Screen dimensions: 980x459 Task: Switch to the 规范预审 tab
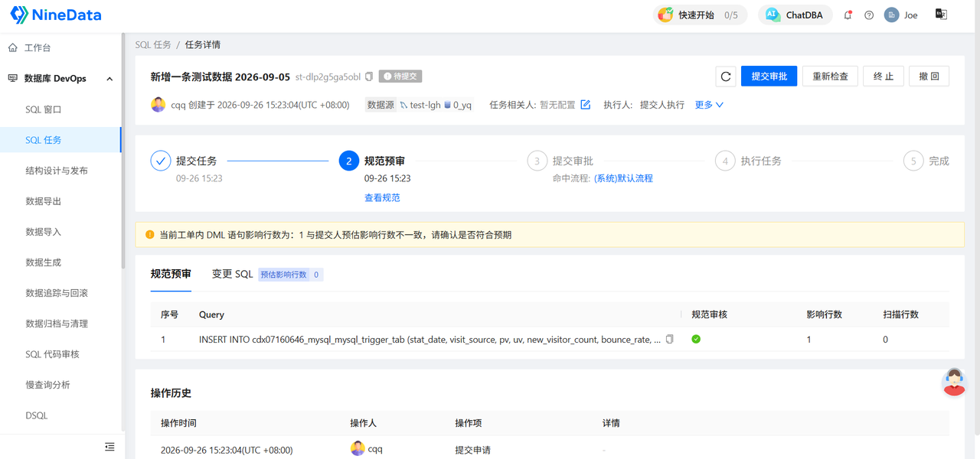171,274
